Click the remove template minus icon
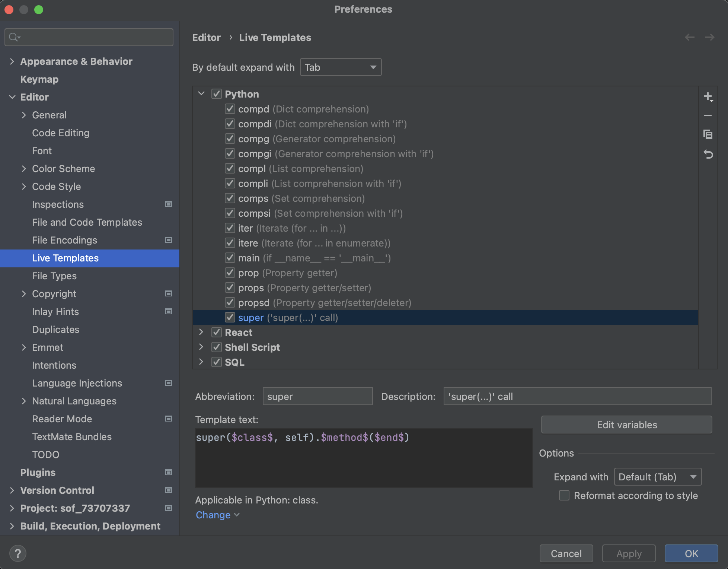 (x=708, y=116)
